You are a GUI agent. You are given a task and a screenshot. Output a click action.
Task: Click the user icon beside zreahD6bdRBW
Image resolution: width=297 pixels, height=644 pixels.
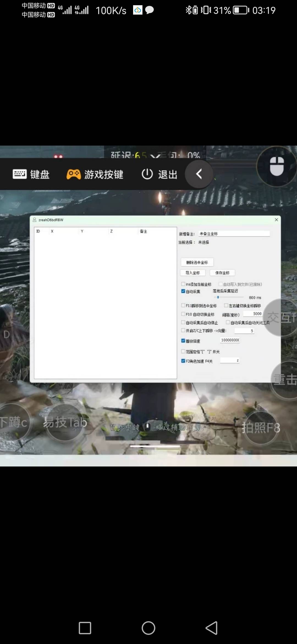pyautogui.click(x=35, y=220)
